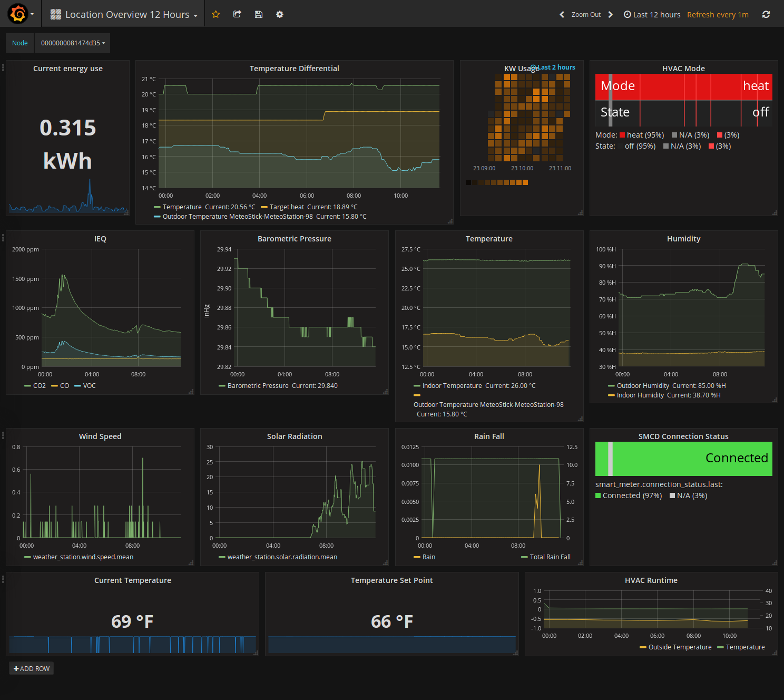Click the ADD ROW button

32,668
